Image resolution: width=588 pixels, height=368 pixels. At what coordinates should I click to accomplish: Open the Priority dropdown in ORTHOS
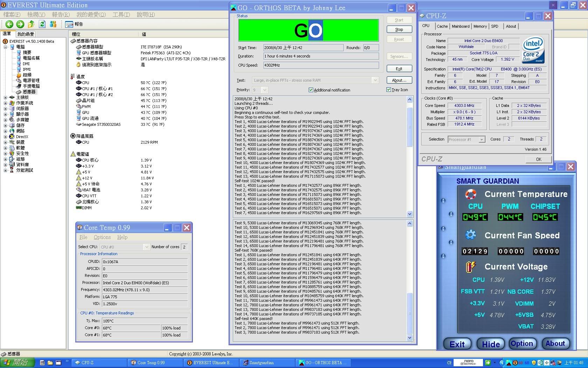260,90
